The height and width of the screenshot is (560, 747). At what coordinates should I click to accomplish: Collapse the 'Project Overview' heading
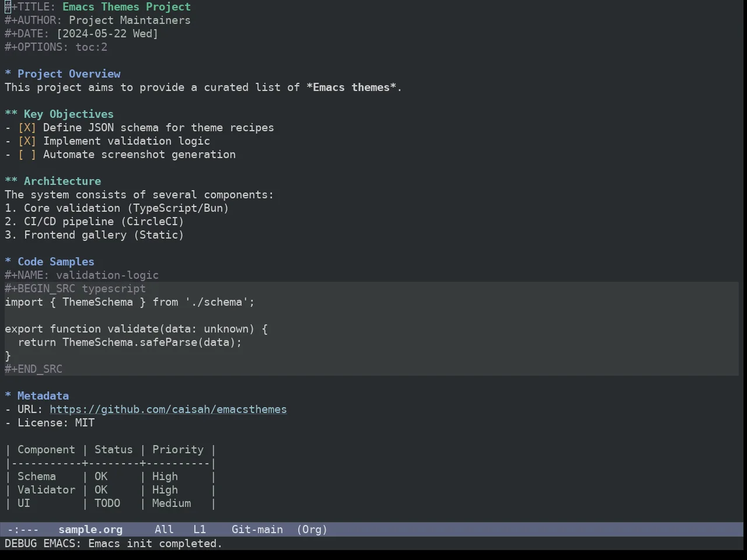pos(62,74)
